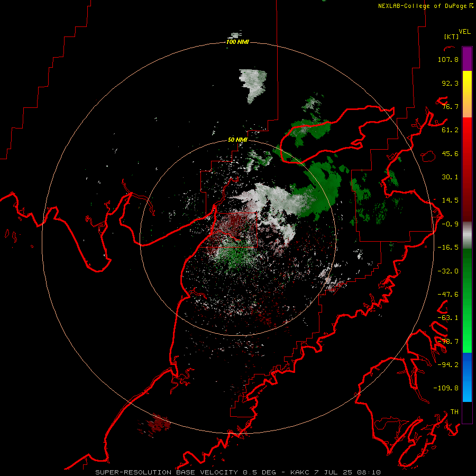Click the -47.6 velocity scale value

point(448,295)
